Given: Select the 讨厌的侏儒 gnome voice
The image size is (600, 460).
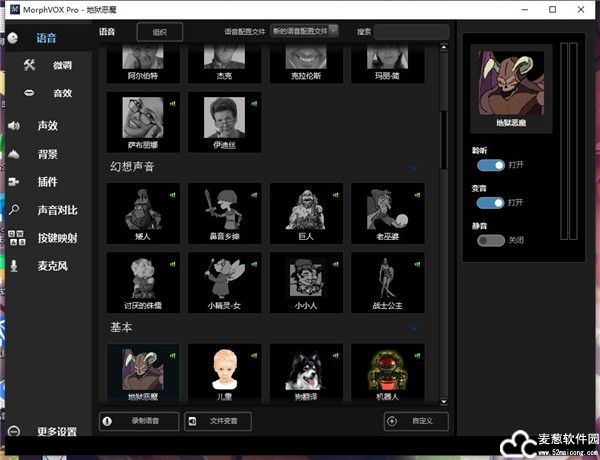Looking at the screenshot, I should (143, 282).
